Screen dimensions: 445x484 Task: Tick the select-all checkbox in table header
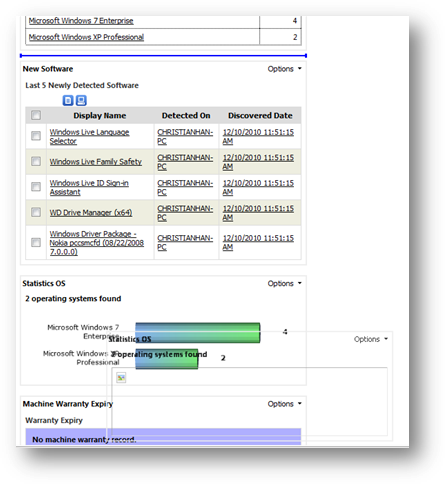(36, 115)
